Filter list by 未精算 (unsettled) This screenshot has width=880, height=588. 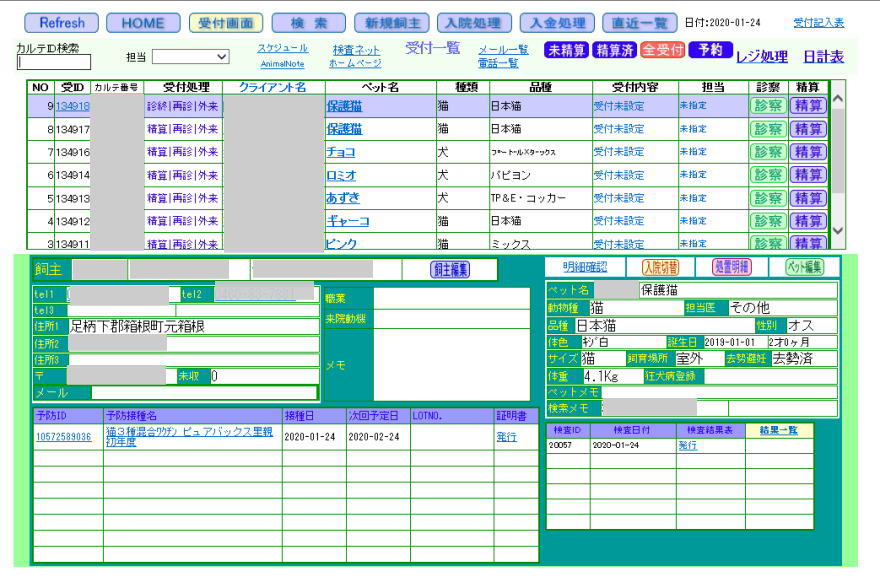click(x=565, y=50)
